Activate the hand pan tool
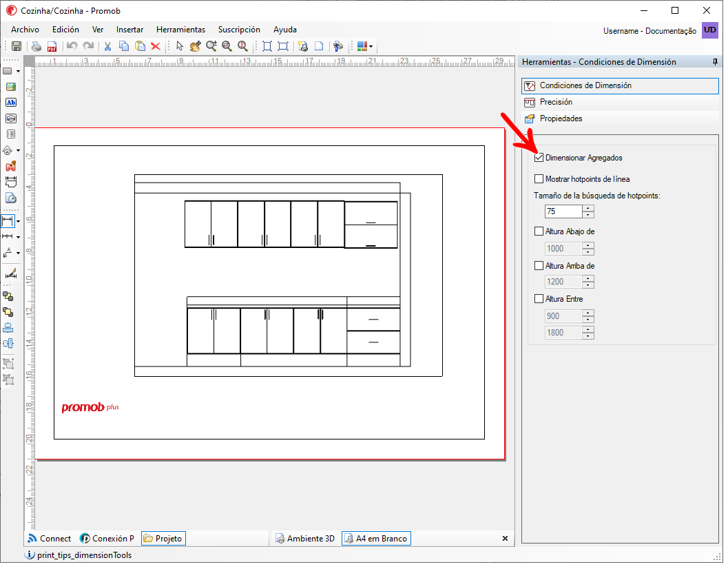The height and width of the screenshot is (569, 728). pyautogui.click(x=196, y=46)
